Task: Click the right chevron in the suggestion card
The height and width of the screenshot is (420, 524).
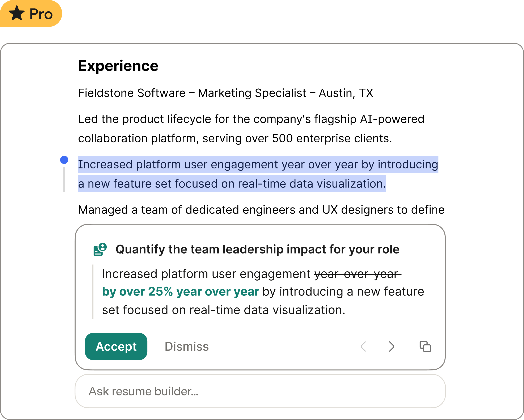Action: point(391,346)
